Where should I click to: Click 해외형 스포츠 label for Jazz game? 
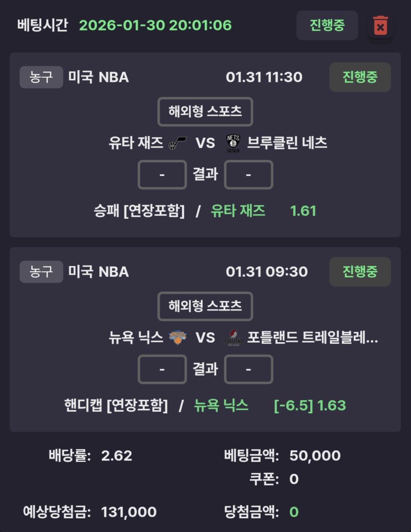point(205,112)
